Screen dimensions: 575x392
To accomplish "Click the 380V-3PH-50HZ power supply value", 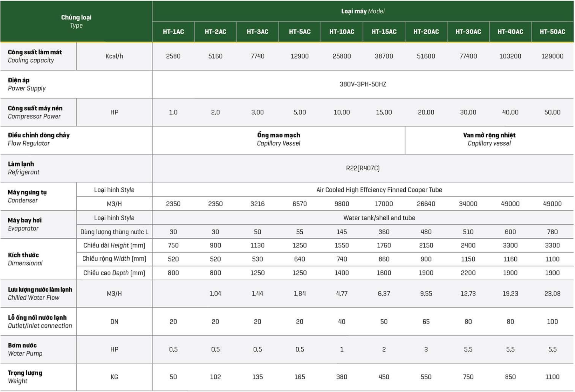I will (362, 84).
